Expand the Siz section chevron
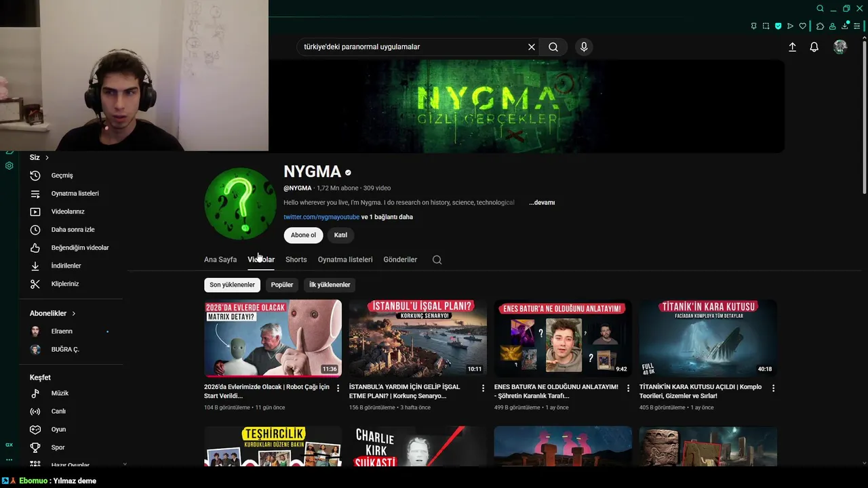868x488 pixels. pos(47,157)
